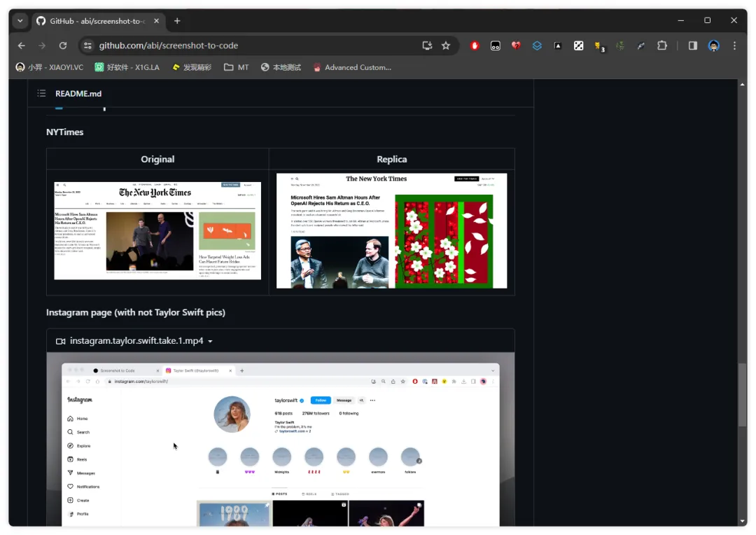Open README outline list icon
This screenshot has height=535, width=756.
coord(41,93)
